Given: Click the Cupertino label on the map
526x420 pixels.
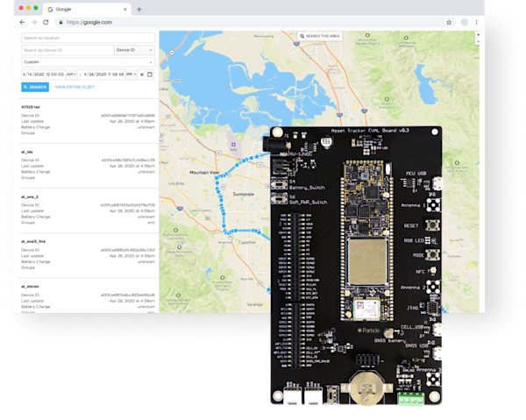Looking at the screenshot, I should pyautogui.click(x=247, y=242).
